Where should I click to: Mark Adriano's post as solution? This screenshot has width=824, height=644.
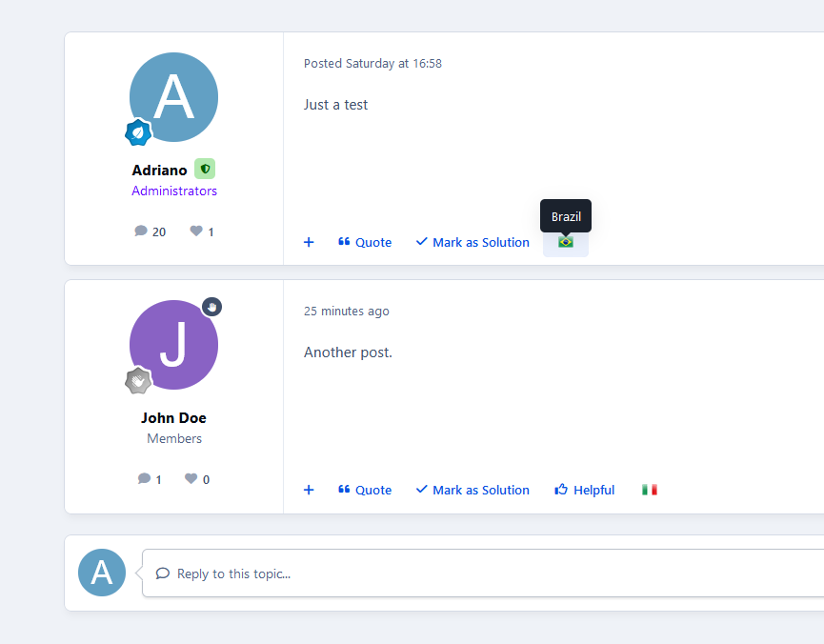pyautogui.click(x=472, y=242)
